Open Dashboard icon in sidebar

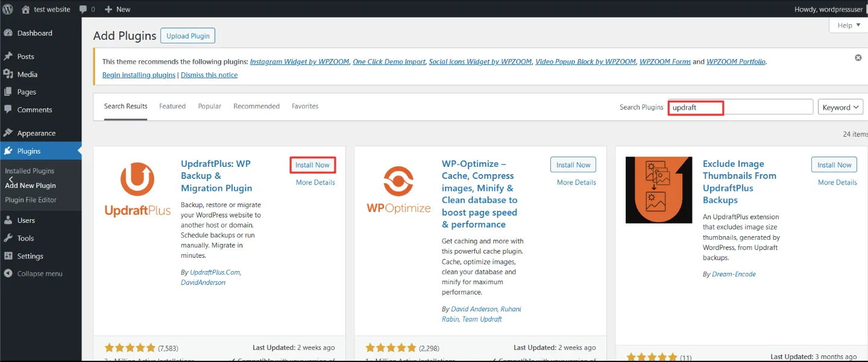tap(8, 33)
